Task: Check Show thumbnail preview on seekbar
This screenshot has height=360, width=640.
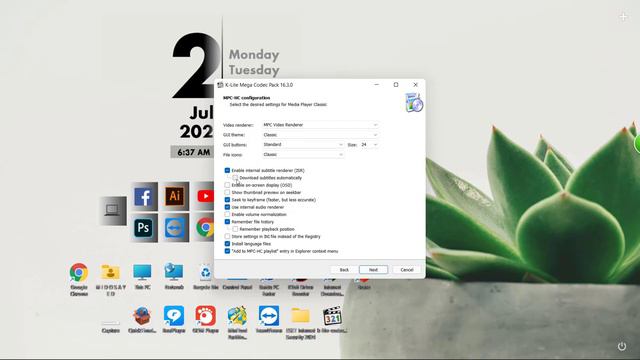Action: (x=227, y=192)
